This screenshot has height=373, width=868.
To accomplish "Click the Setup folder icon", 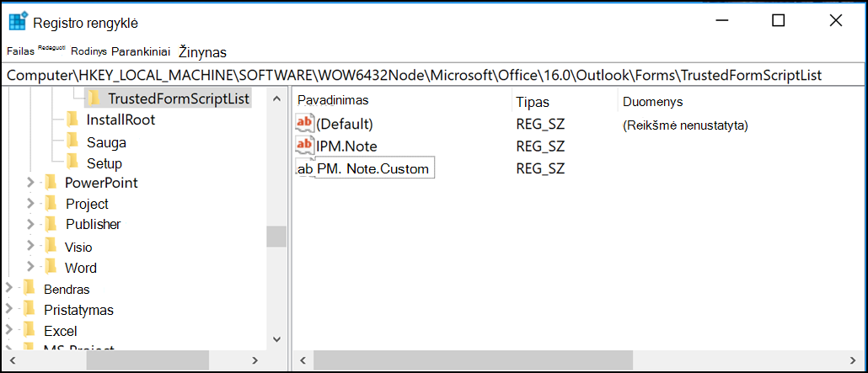I will click(72, 163).
